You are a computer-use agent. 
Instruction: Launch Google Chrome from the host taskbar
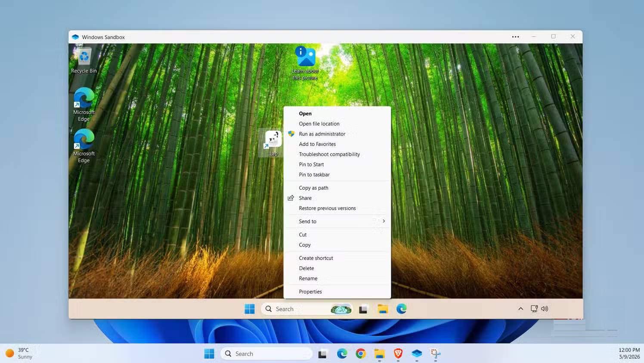point(361,354)
